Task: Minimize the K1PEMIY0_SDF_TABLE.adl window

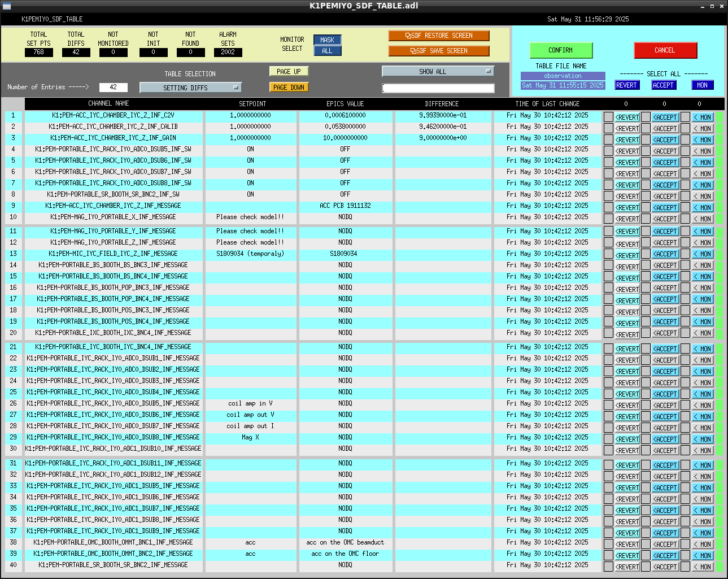Action: pyautogui.click(x=703, y=6)
